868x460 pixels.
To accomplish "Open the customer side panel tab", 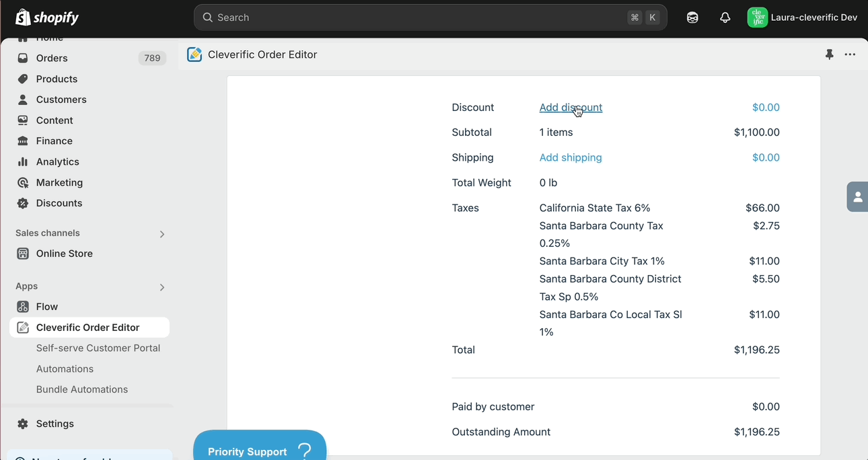I will point(857,197).
